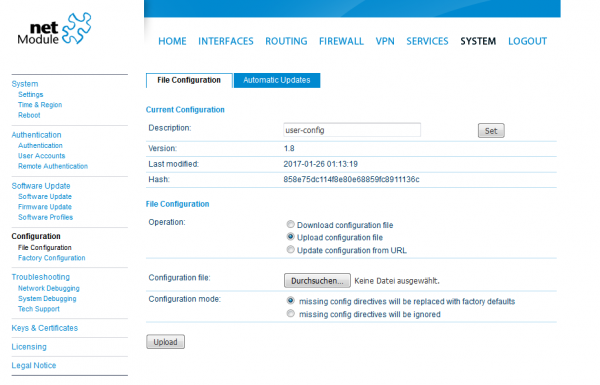600x385 pixels.
Task: Go to INTERFACES in top navigation
Action: click(x=226, y=41)
